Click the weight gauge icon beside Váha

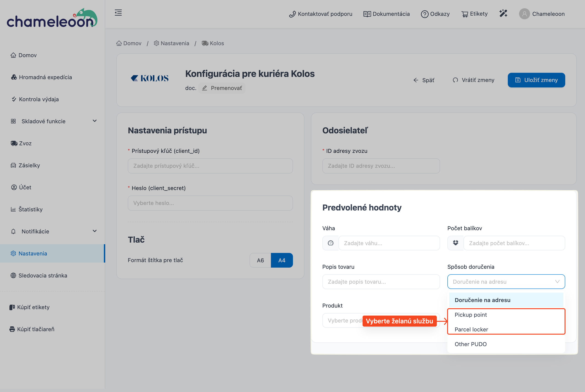pos(331,243)
